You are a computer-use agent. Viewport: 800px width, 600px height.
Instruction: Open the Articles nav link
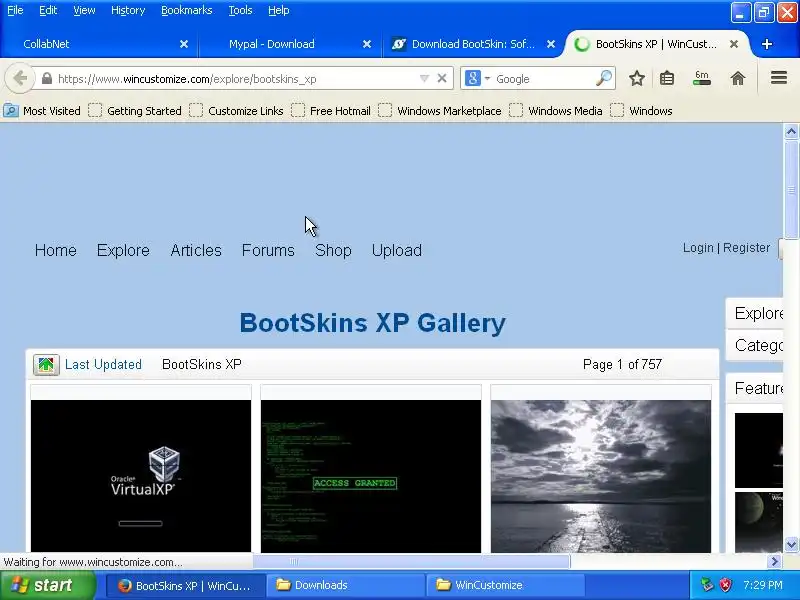pyautogui.click(x=196, y=250)
